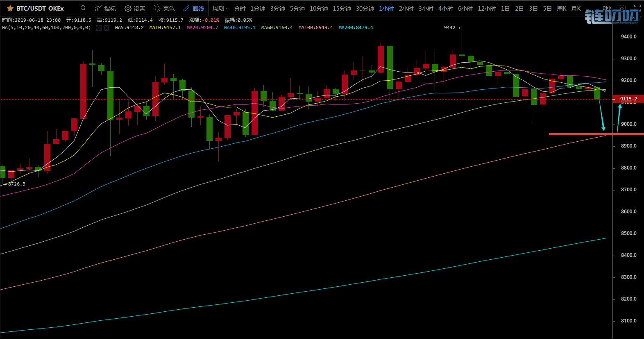This screenshot has height=340, width=644.
Task: Click the 8900.0 price axis label
Action: pos(629,146)
